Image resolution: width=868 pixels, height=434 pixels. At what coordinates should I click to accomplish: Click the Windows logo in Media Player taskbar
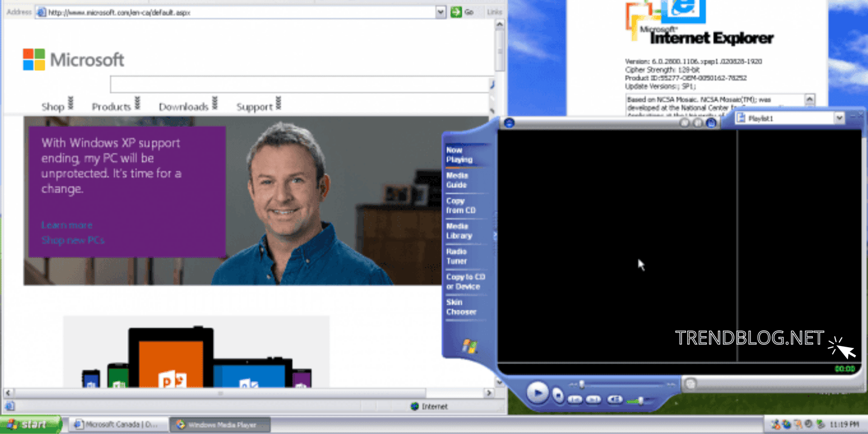tap(470, 346)
